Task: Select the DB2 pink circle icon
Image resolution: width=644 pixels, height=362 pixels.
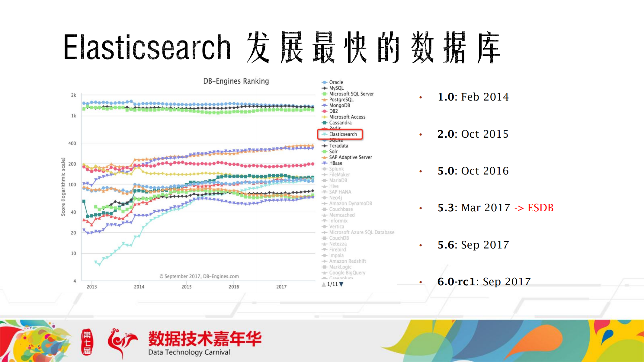Action: point(324,111)
